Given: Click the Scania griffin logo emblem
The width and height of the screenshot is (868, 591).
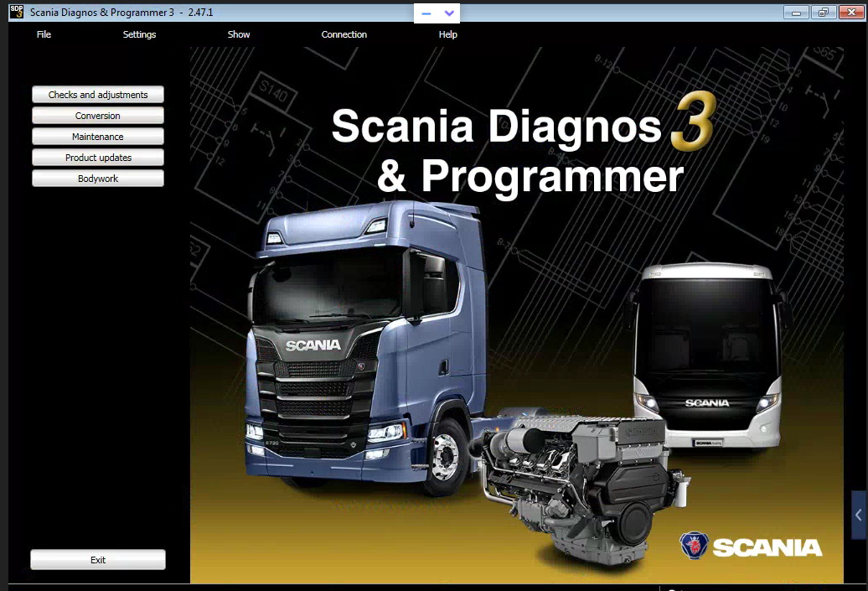Looking at the screenshot, I should tap(694, 546).
